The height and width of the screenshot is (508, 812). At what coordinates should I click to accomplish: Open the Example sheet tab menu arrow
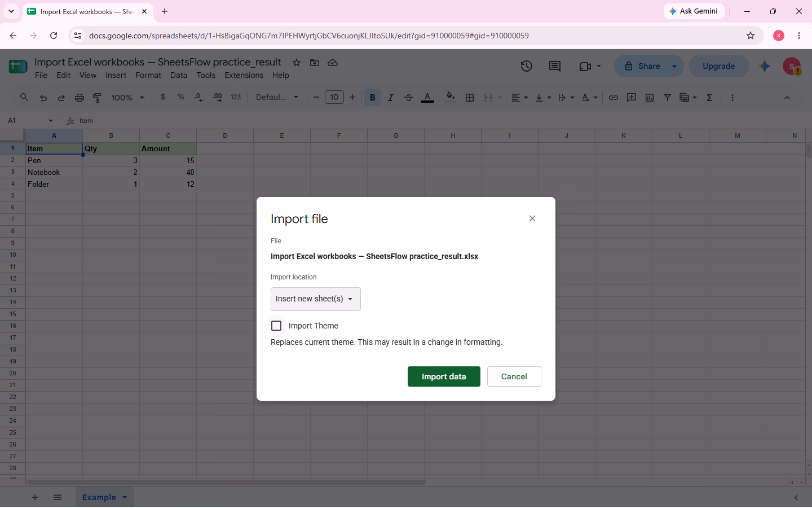click(125, 497)
